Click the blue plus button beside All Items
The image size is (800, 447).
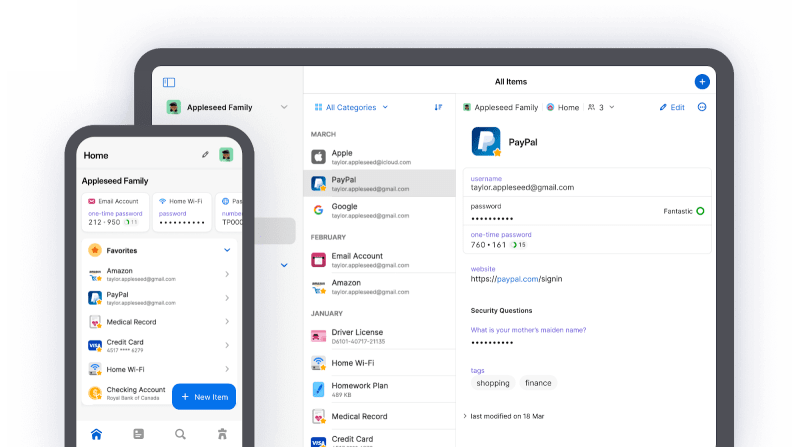pos(702,82)
